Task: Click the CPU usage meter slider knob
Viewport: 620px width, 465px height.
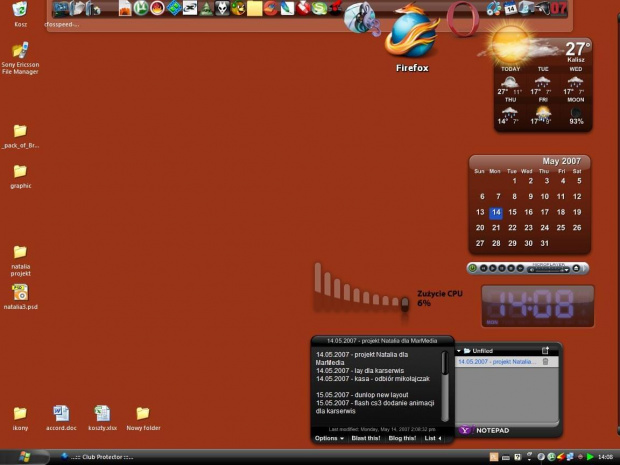Action: coord(405,304)
